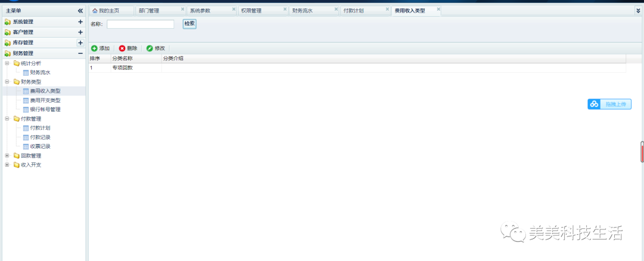The width and height of the screenshot is (644, 261).
Task: Open 收票记录 tree node
Action: click(x=41, y=146)
